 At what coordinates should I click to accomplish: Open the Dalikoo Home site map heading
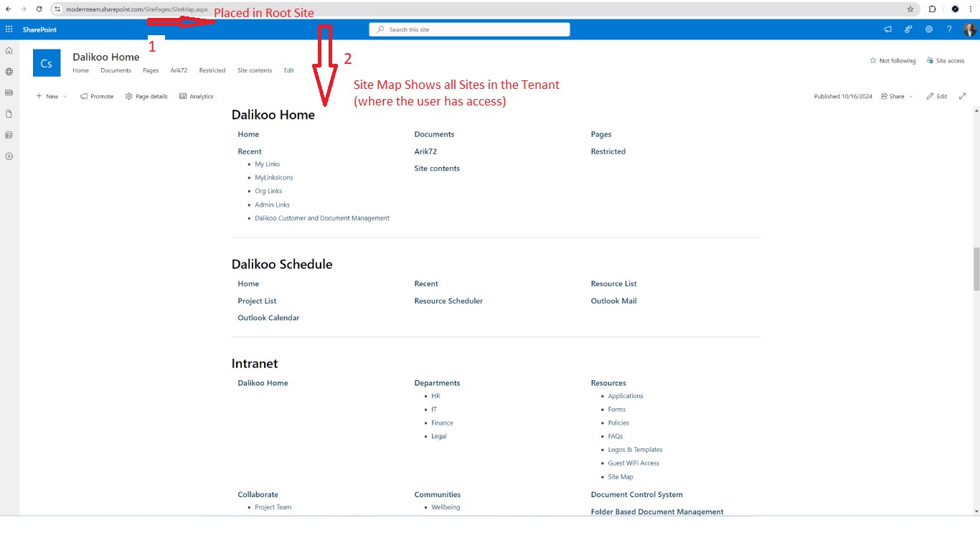[x=273, y=115]
